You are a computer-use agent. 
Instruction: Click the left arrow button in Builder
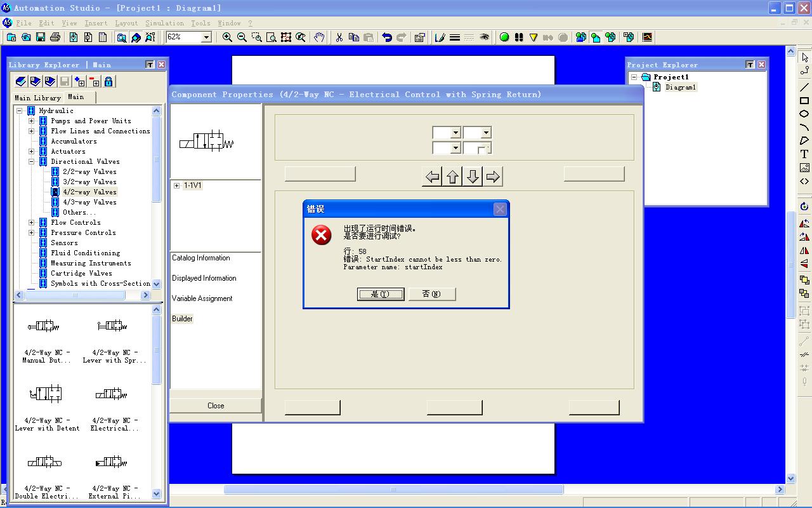coord(432,177)
